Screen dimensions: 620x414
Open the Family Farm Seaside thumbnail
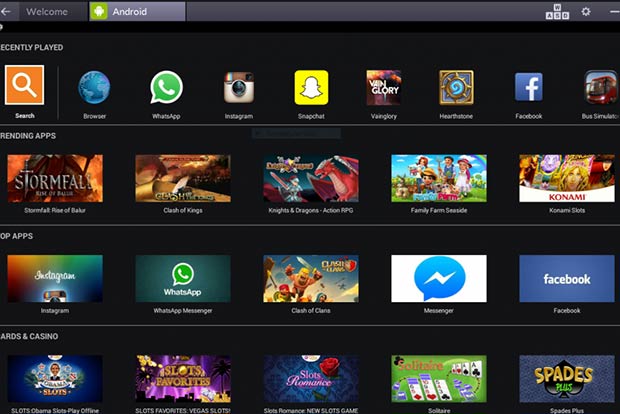click(x=439, y=178)
